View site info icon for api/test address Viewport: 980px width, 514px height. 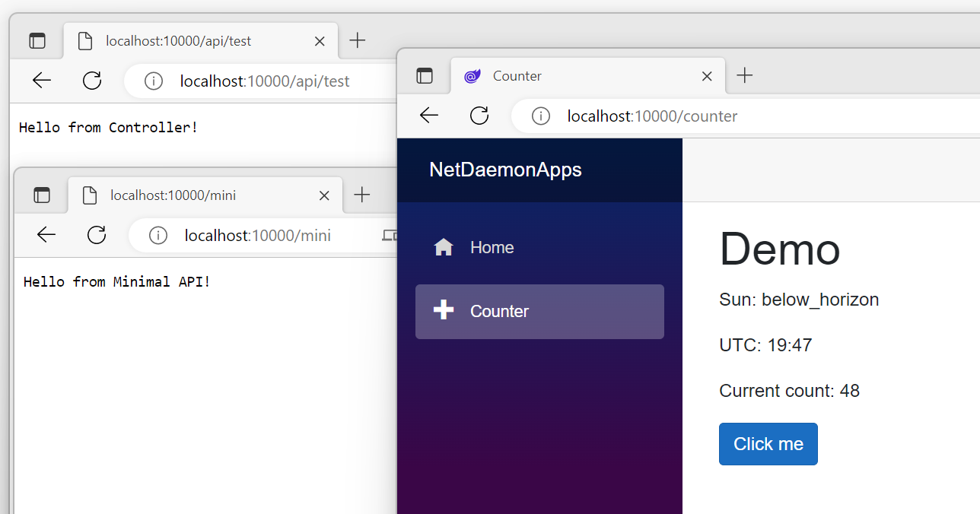click(154, 81)
